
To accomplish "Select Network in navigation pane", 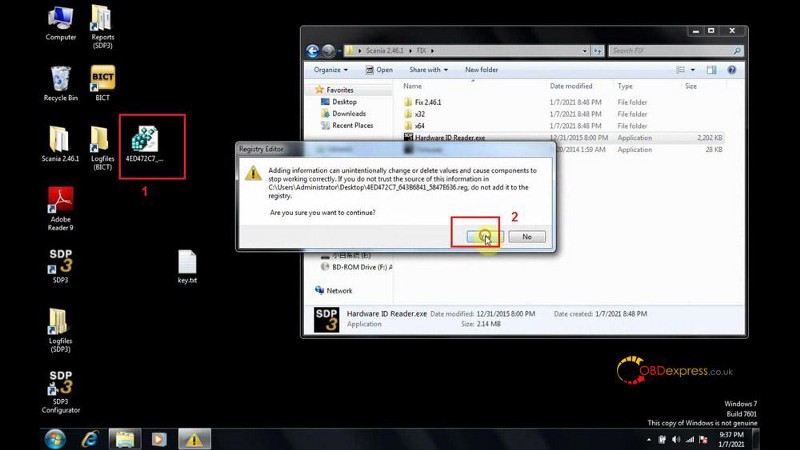I will click(339, 290).
